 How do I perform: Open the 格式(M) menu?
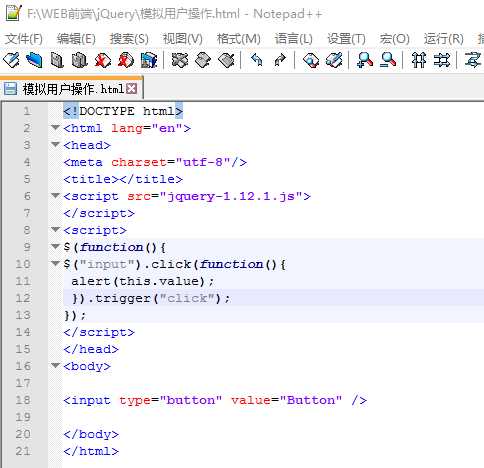click(x=239, y=39)
